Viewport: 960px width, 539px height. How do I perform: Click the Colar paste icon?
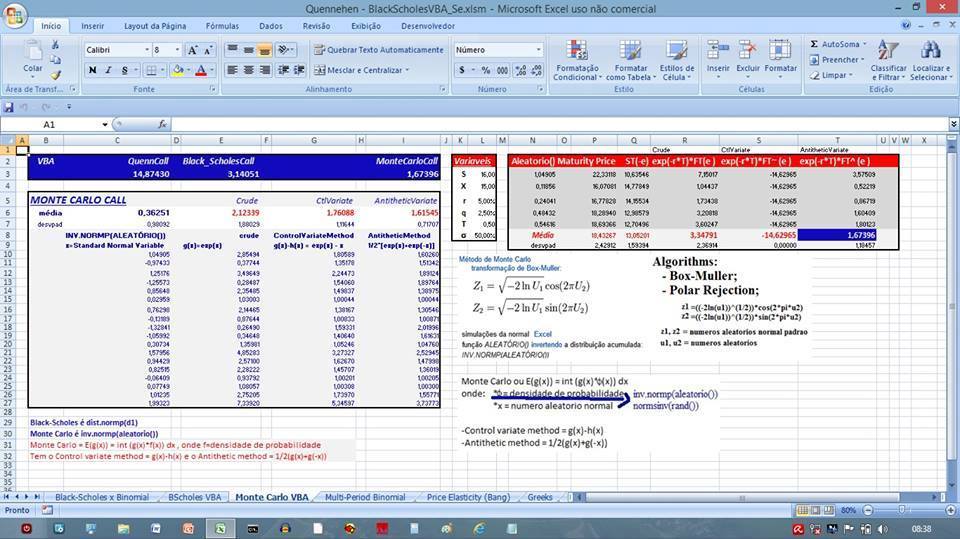[32, 57]
